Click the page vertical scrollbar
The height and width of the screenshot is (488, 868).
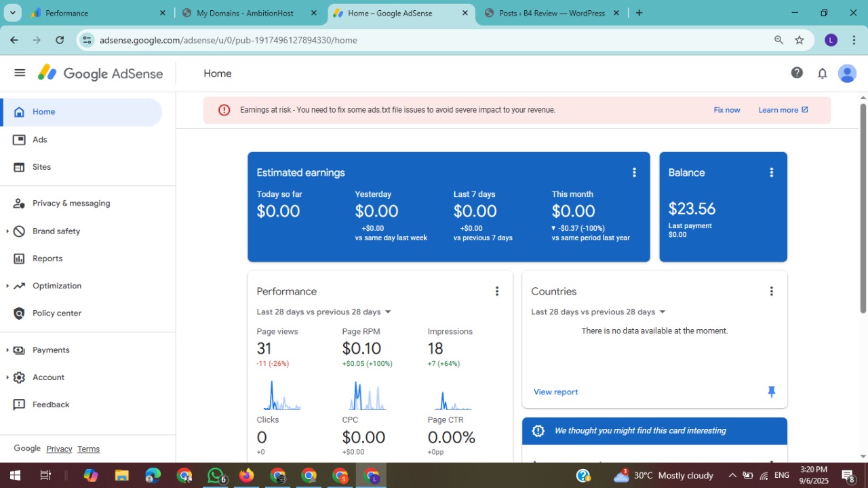(863, 208)
